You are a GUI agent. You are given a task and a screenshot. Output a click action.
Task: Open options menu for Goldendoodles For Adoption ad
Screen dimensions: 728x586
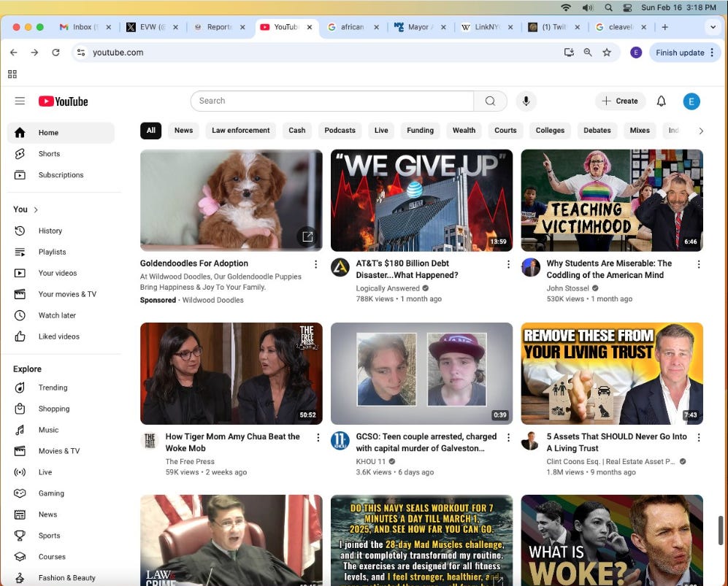pos(315,264)
